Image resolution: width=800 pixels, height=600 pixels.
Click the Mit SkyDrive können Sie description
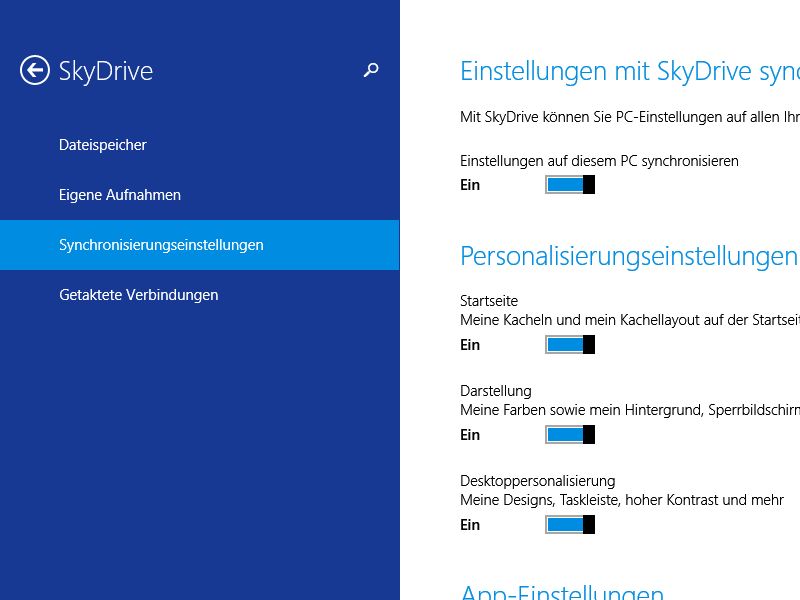click(x=630, y=117)
